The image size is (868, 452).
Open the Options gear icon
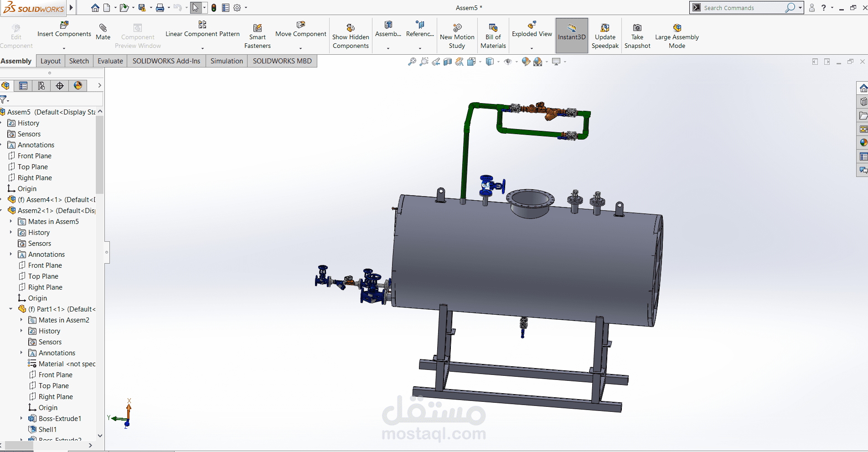coord(237,8)
